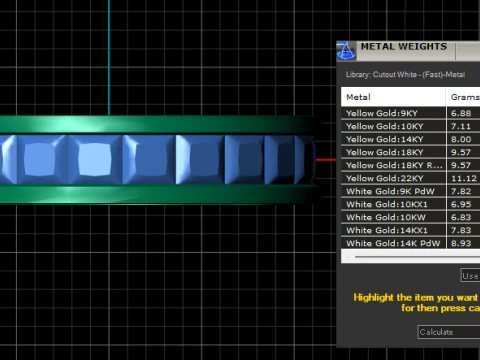Click the 6.88 grams value

click(461, 113)
